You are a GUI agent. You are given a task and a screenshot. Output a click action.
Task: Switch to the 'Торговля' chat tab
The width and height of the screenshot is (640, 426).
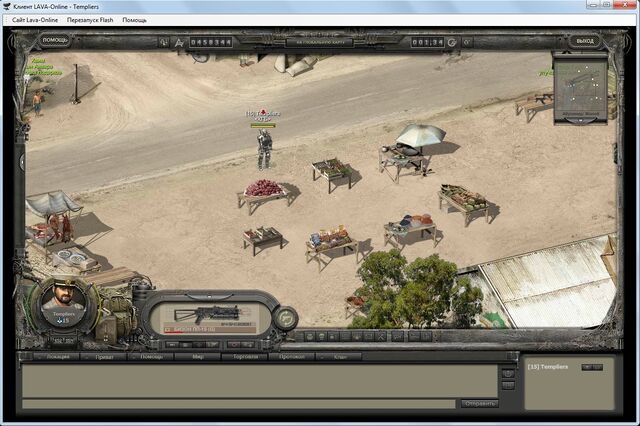click(x=245, y=357)
